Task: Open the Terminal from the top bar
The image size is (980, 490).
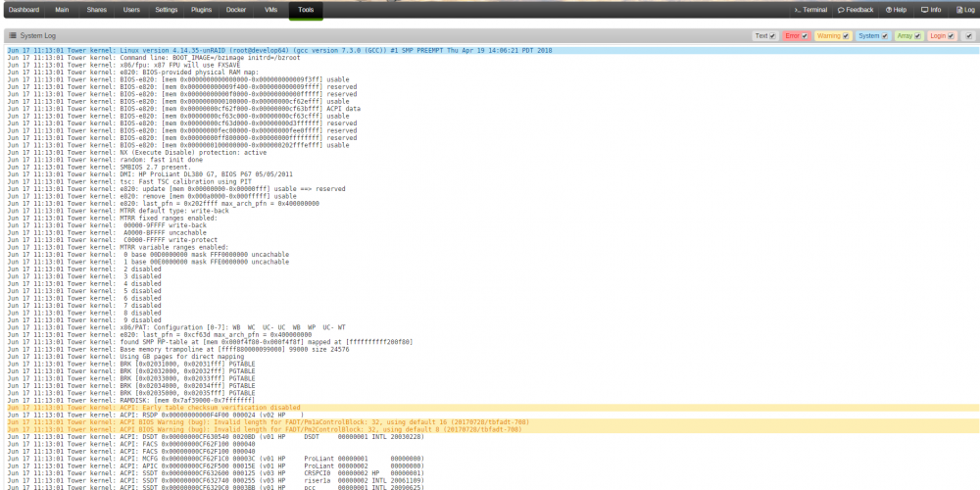Action: [x=810, y=10]
